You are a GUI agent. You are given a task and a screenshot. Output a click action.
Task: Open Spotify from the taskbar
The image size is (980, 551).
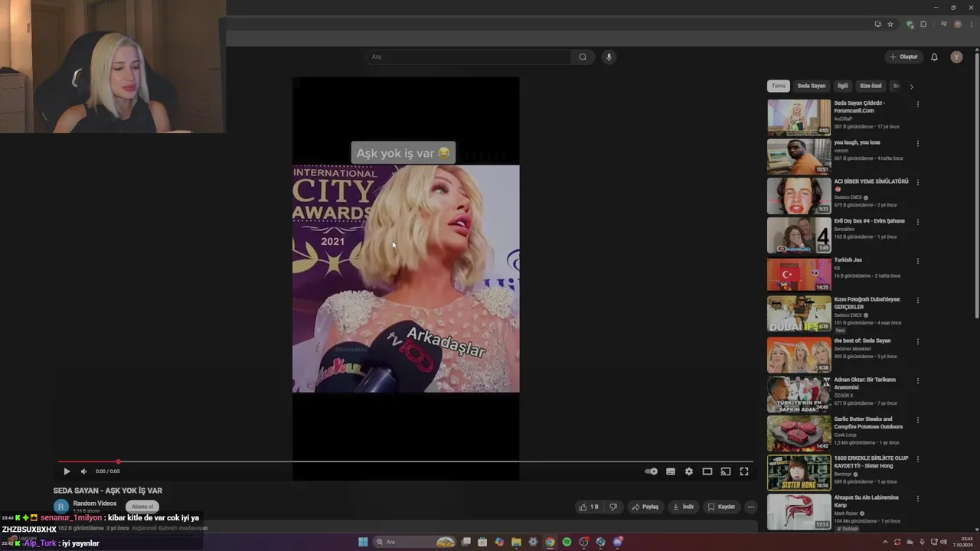point(567,542)
